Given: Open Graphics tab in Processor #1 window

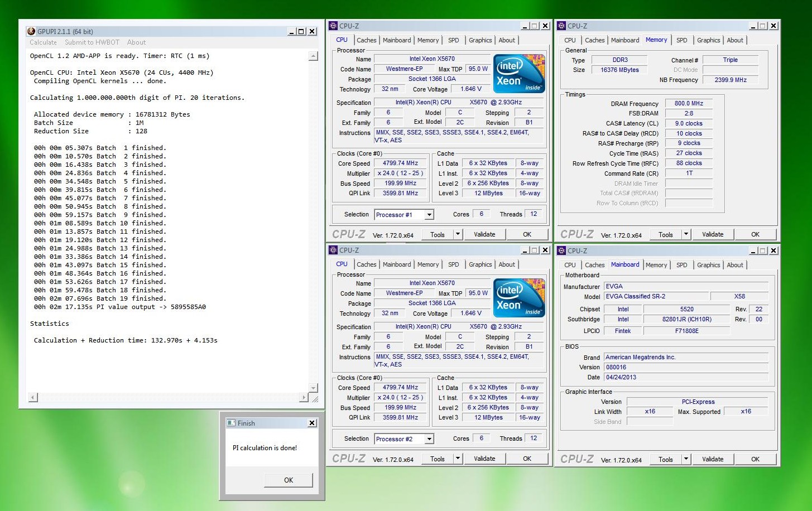Looking at the screenshot, I should (481, 40).
